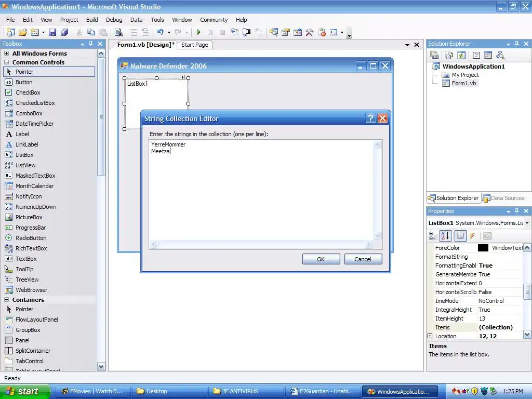Click the help question mark button
Screen dimensions: 532x399
(370, 118)
